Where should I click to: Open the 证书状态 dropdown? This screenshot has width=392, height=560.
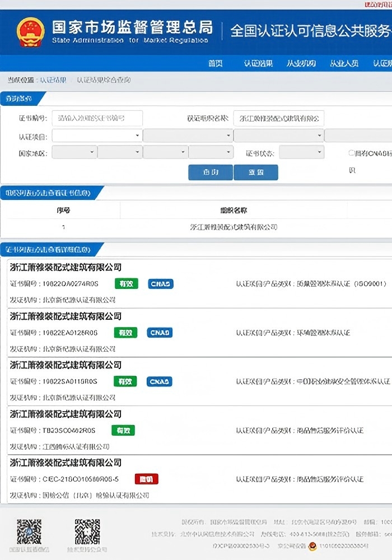click(x=301, y=152)
